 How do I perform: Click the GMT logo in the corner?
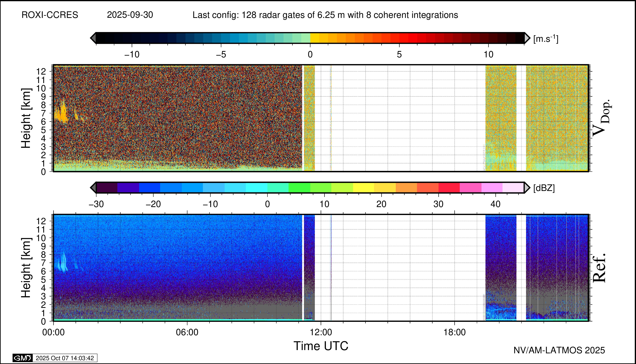pyautogui.click(x=22, y=358)
